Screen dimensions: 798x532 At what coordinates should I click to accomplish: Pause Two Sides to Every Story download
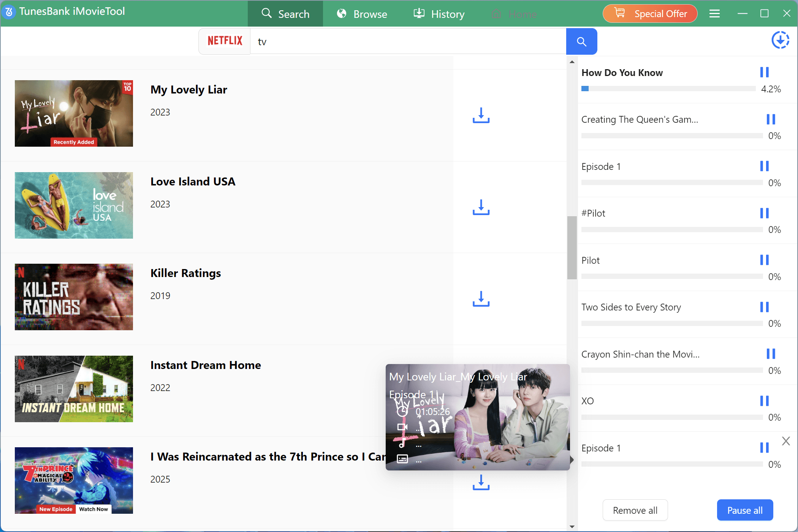[x=764, y=307]
